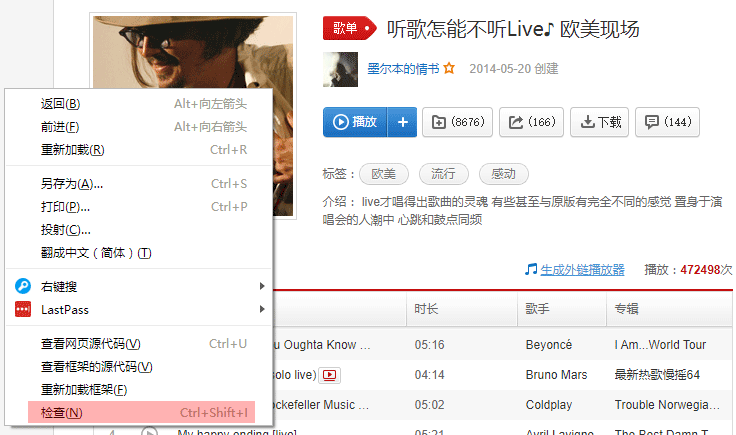Click the 返回(B) context menu entry
736x435 pixels.
tap(139, 104)
